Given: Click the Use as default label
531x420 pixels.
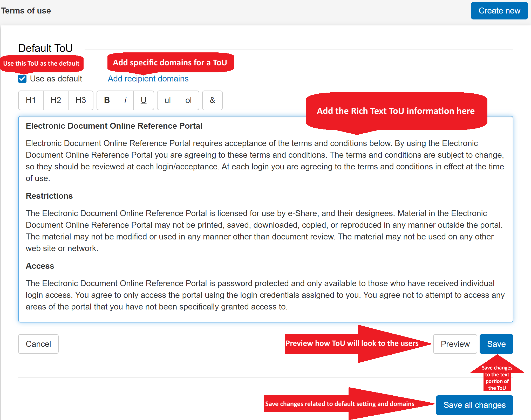Looking at the screenshot, I should pyautogui.click(x=56, y=79).
